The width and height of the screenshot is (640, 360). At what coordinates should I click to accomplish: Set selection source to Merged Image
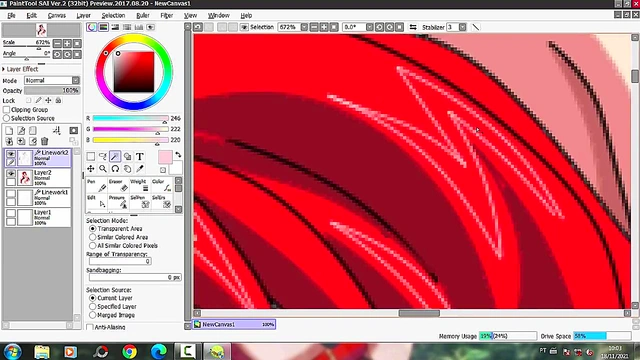pyautogui.click(x=93, y=315)
